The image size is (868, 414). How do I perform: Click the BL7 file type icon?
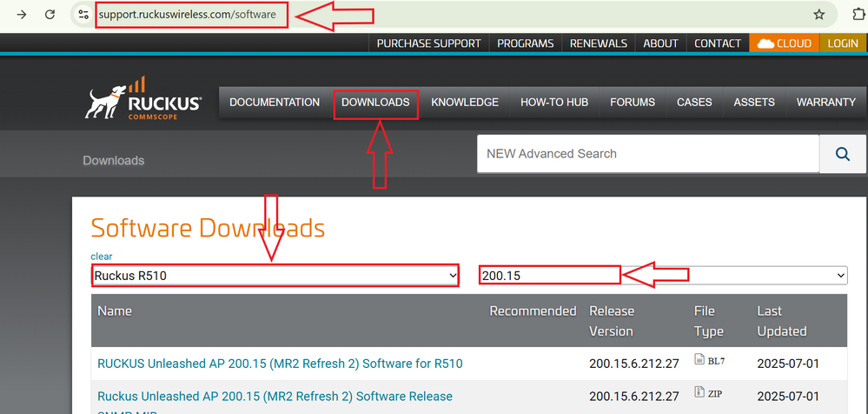700,359
